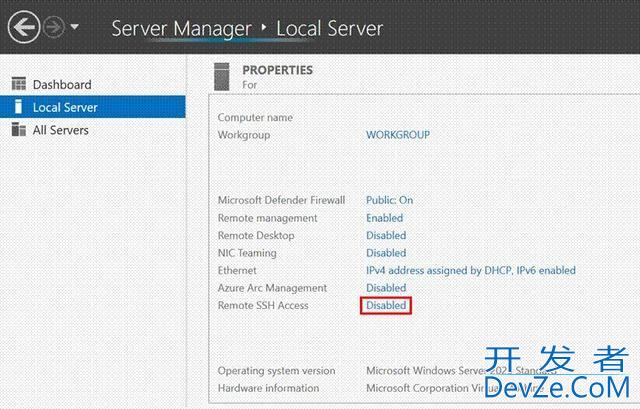Click the Remote Desktop label

[x=256, y=236]
